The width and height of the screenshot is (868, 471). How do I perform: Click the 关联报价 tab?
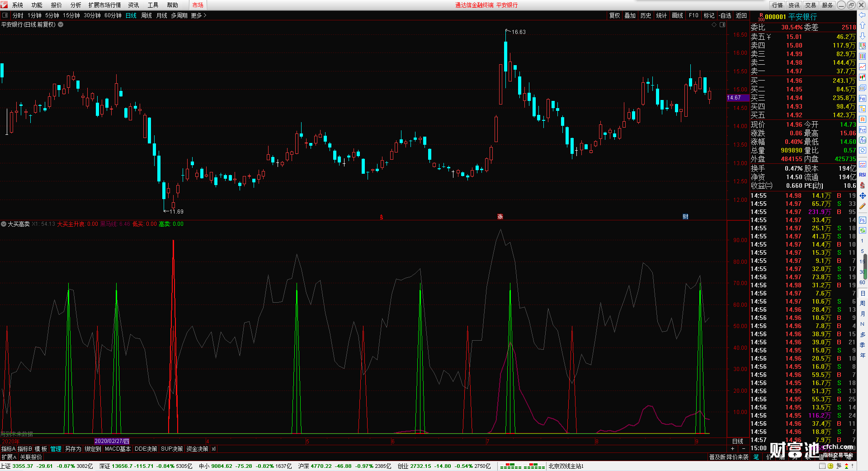[x=31, y=457]
